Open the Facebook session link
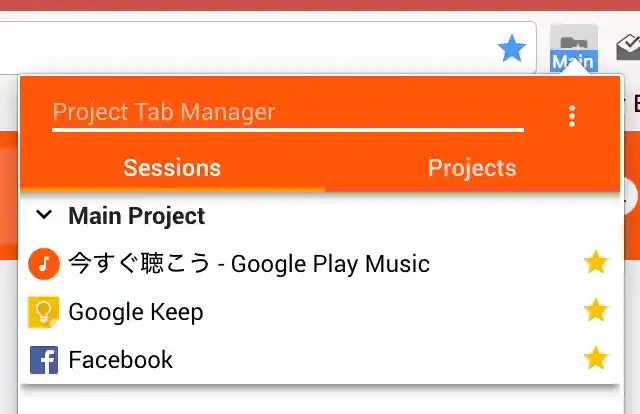 pos(121,360)
